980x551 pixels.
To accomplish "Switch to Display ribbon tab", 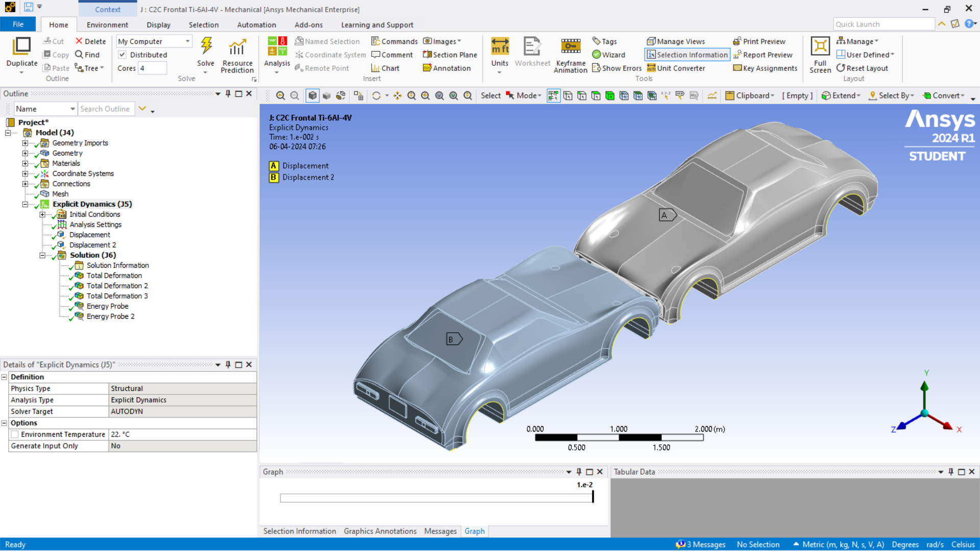I will pos(158,24).
